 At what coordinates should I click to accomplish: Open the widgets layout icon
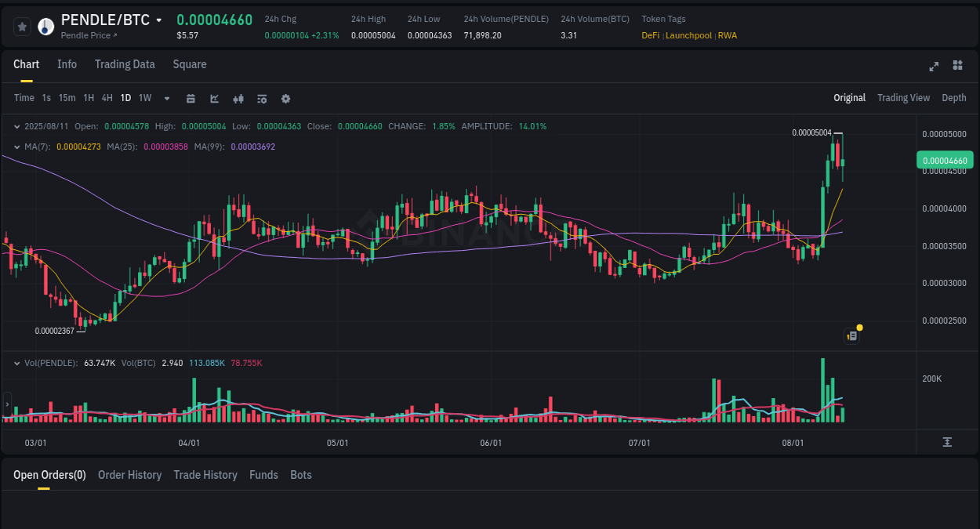957,67
